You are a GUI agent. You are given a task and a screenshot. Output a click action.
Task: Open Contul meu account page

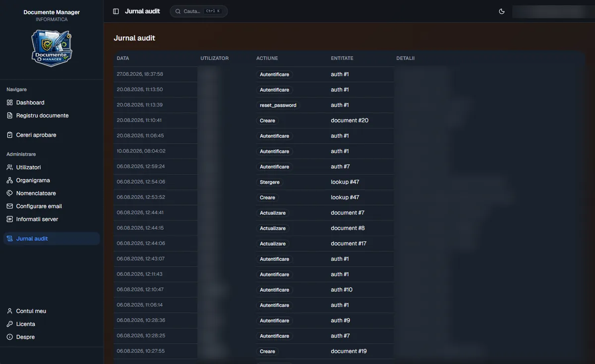click(x=52, y=311)
